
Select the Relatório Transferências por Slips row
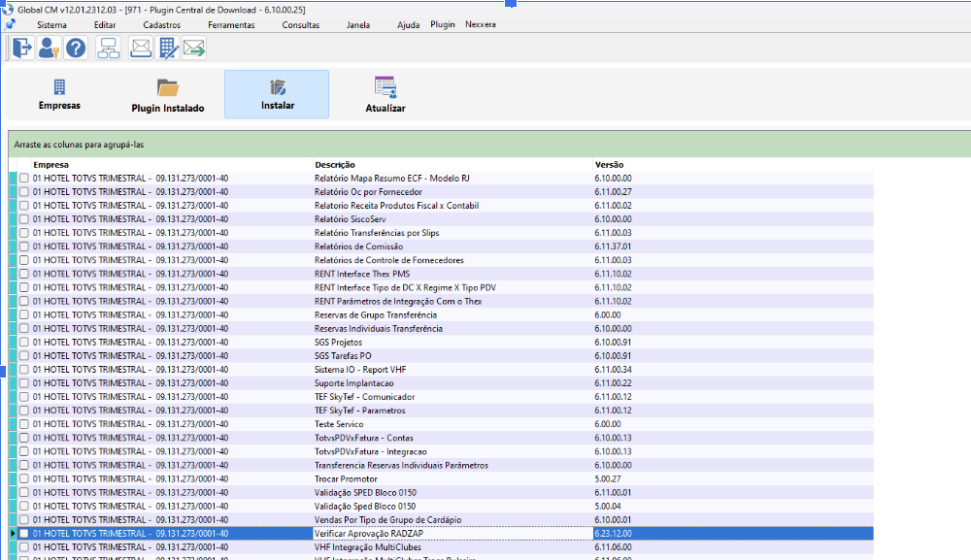click(x=441, y=233)
